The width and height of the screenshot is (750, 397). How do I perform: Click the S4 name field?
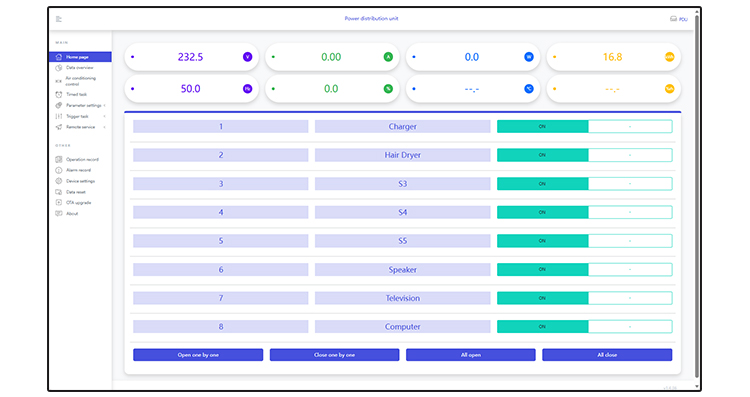402,212
